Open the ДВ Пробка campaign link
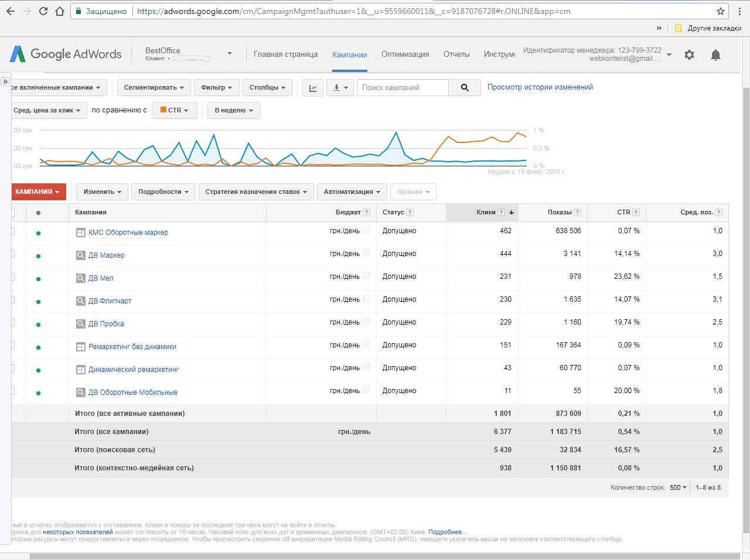 click(106, 324)
